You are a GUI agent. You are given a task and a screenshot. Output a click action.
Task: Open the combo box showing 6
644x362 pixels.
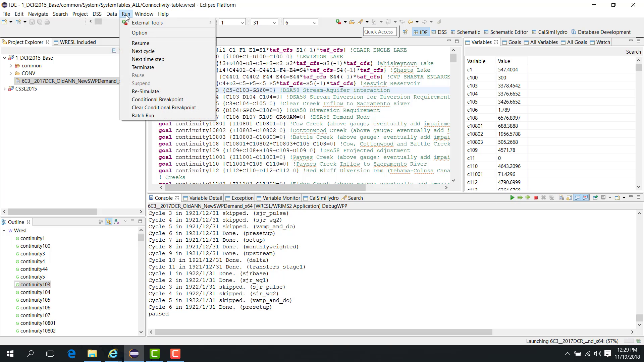(301, 22)
